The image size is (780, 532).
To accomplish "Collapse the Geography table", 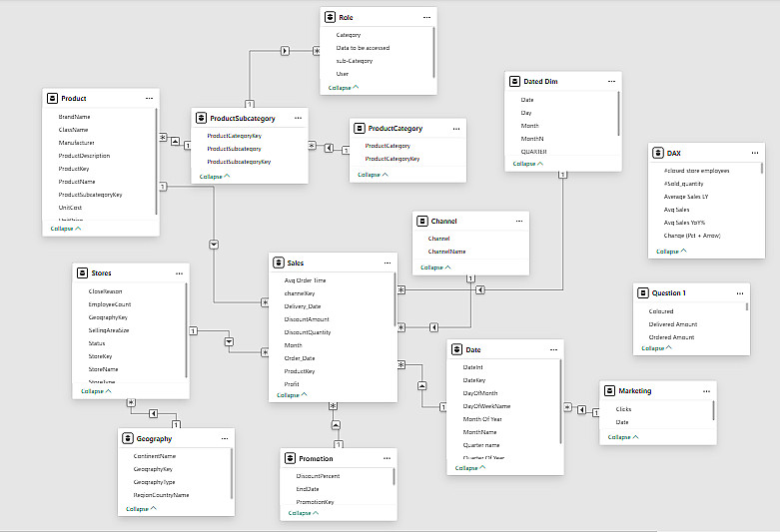I will click(x=141, y=509).
